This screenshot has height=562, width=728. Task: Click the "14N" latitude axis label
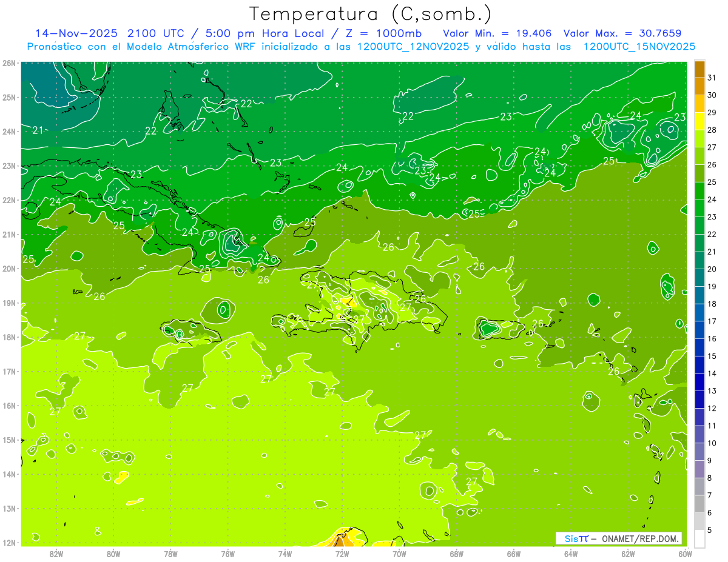coord(9,474)
